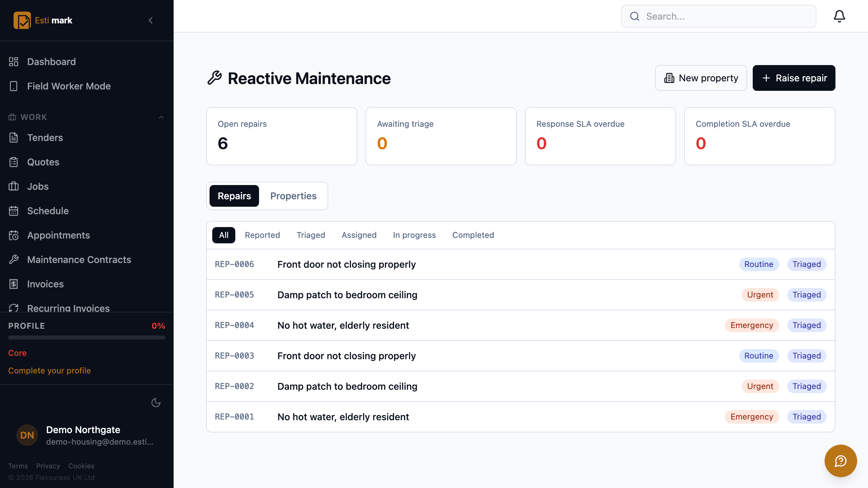
Task: Filter repairs by Reported
Action: [x=262, y=235]
